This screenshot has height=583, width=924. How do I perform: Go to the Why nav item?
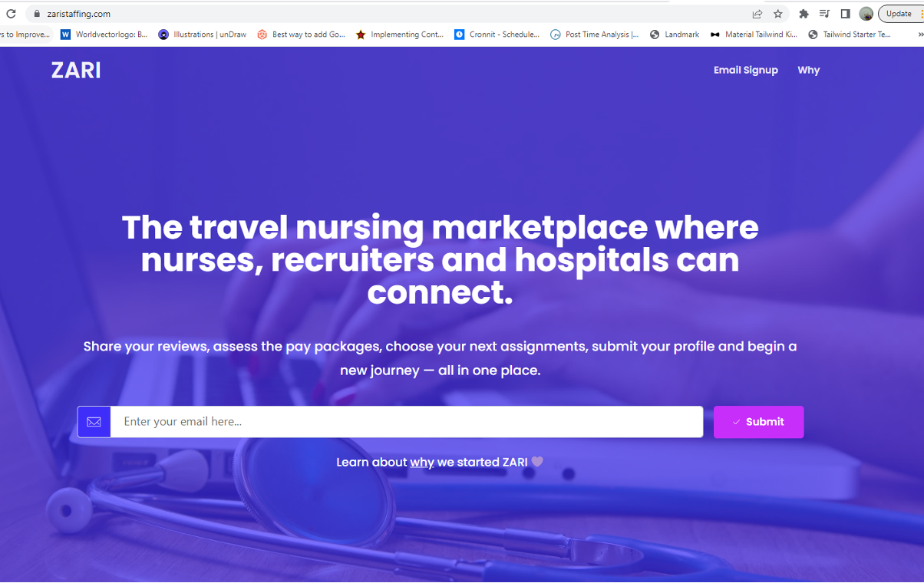click(809, 70)
